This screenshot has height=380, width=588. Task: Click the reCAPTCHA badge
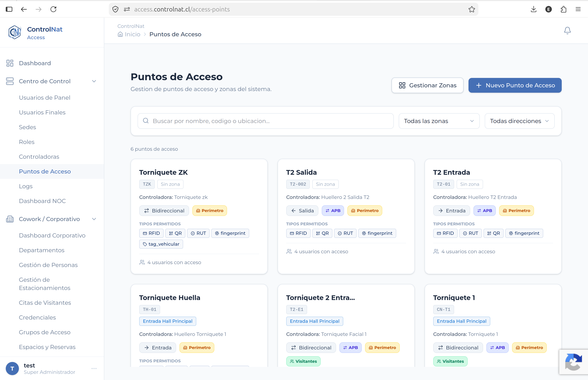point(573,362)
